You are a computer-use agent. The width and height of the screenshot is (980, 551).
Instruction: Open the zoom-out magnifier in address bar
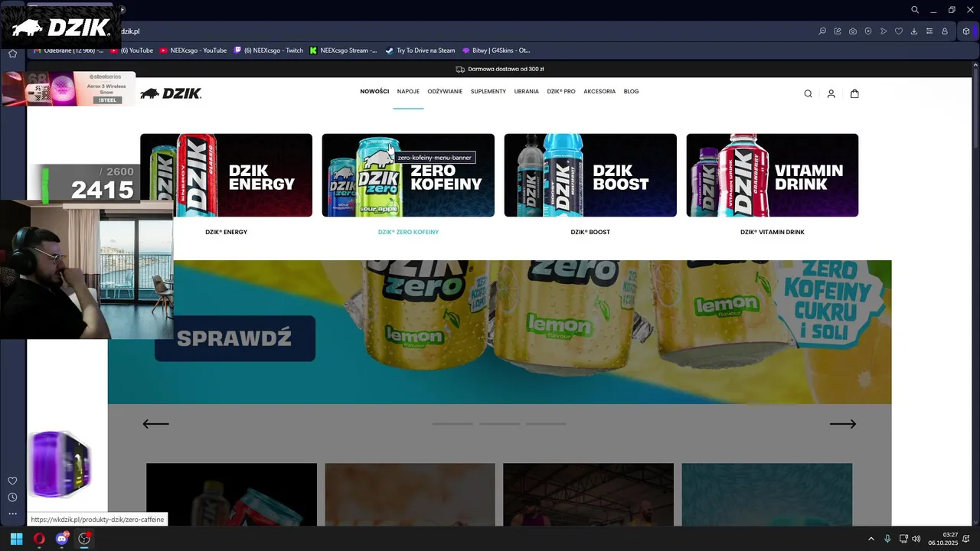[x=822, y=31]
